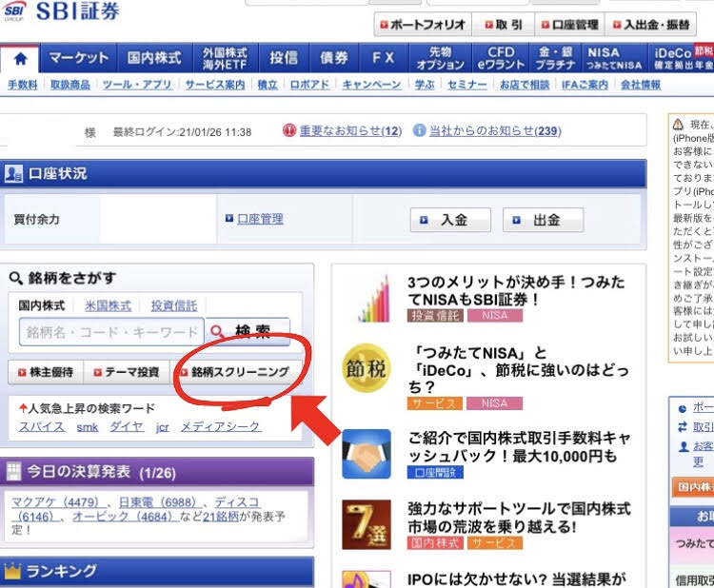This screenshot has width=714, height=588.
Task: Open the iDeCo tab
Action: click(x=681, y=58)
